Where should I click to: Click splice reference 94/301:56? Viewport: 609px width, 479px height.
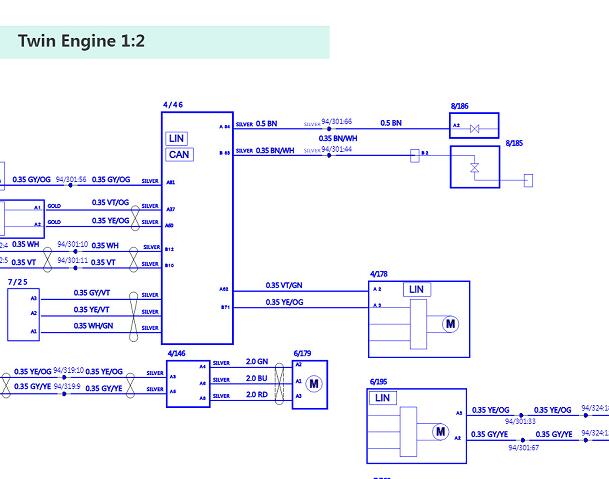(71, 179)
